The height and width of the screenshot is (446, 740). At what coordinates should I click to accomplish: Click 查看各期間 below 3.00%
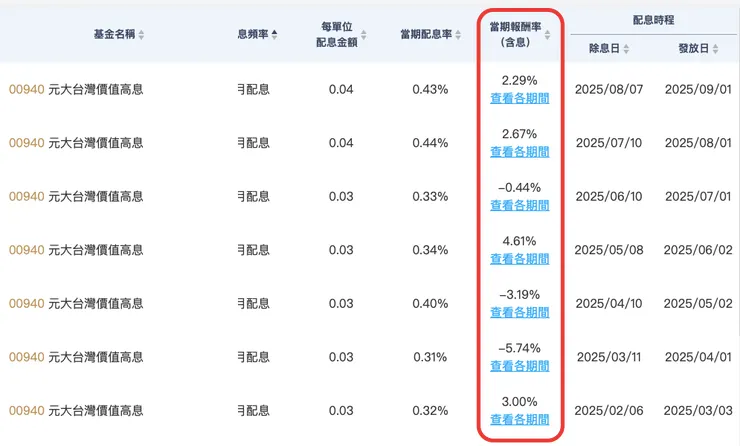click(520, 420)
